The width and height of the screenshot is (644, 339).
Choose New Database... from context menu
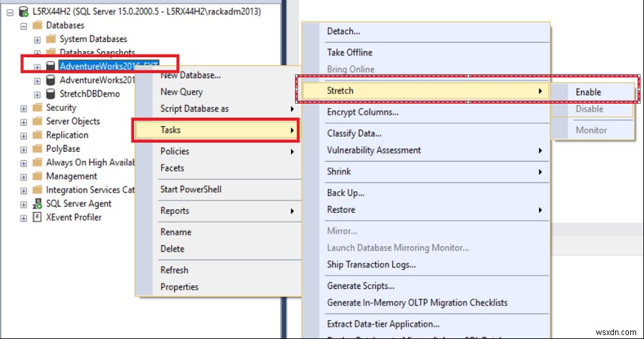pos(218,75)
